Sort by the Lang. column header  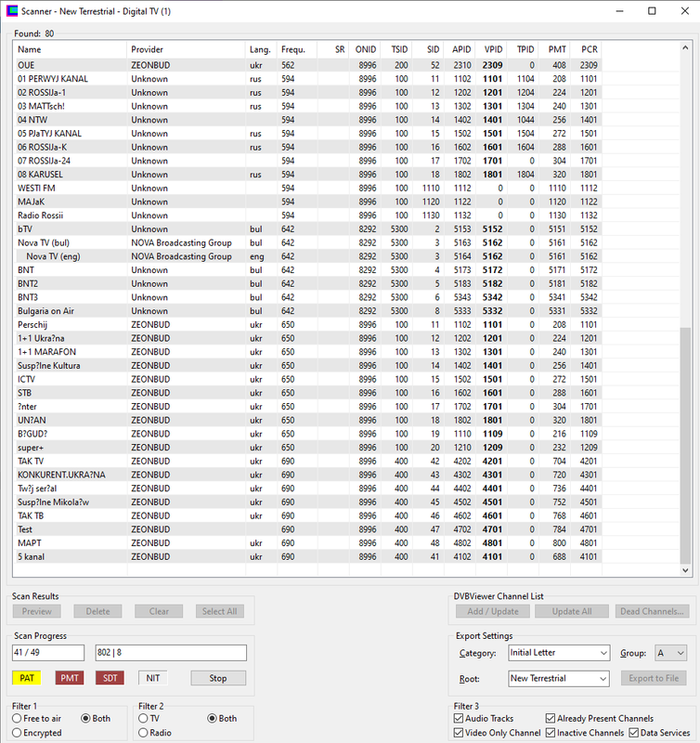point(261,49)
